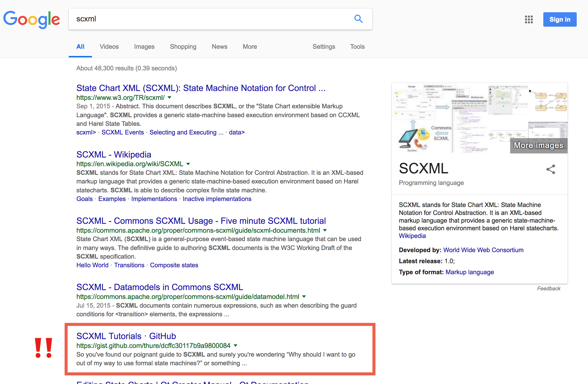Click the gist.github.com/thure green URL

(x=153, y=346)
